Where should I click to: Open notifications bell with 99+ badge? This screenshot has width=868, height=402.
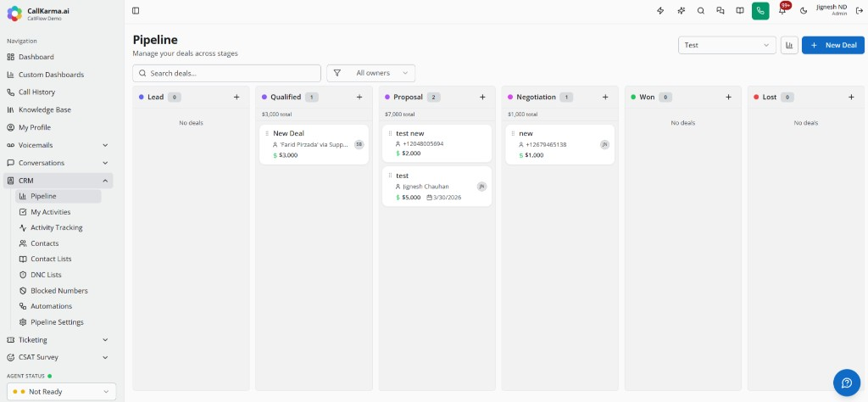tap(782, 10)
